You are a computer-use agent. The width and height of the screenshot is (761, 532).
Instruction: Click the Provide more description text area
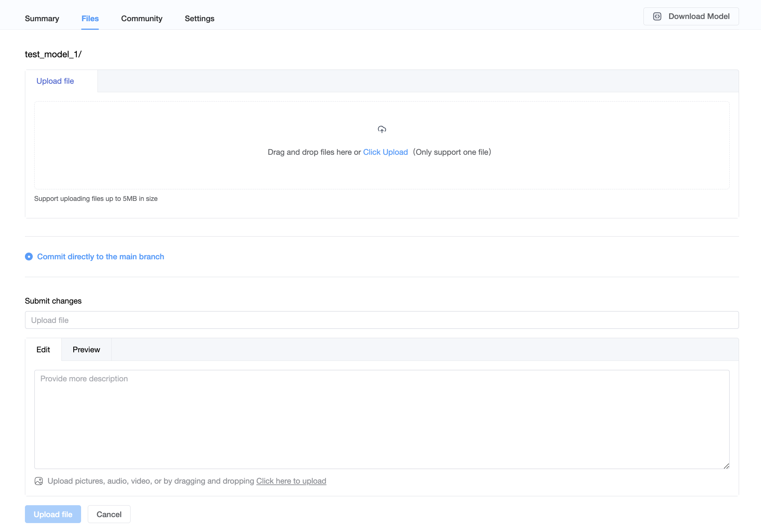click(x=382, y=419)
